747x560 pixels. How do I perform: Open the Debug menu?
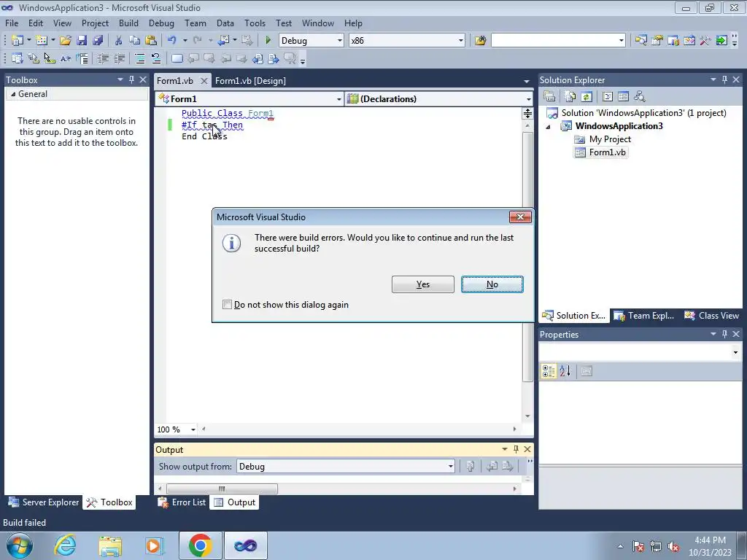161,23
